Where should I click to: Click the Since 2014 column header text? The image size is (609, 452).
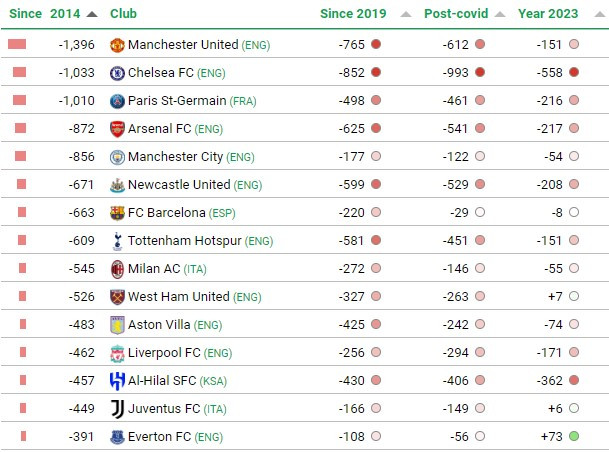click(45, 14)
